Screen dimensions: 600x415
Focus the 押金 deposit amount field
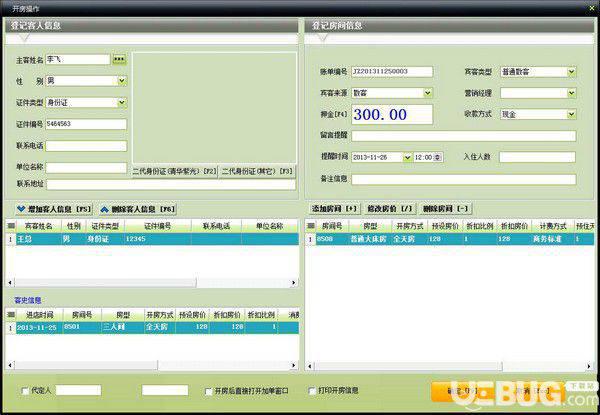[x=392, y=114]
